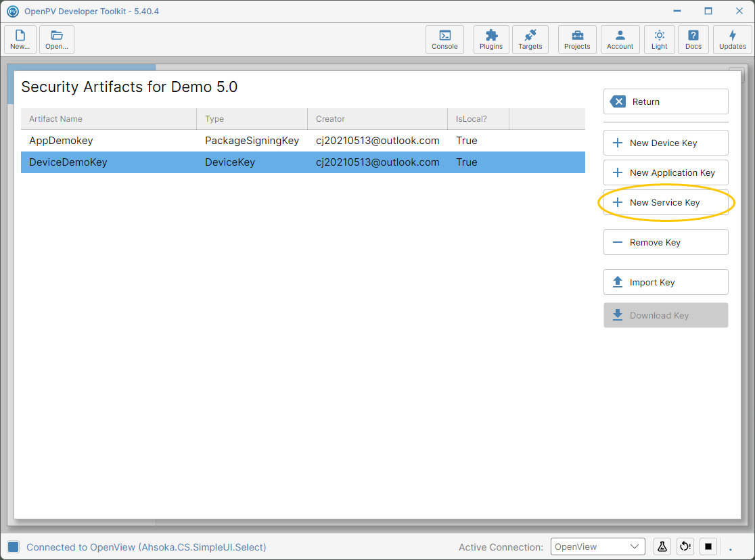
Task: Click the Download Key button
Action: click(666, 315)
